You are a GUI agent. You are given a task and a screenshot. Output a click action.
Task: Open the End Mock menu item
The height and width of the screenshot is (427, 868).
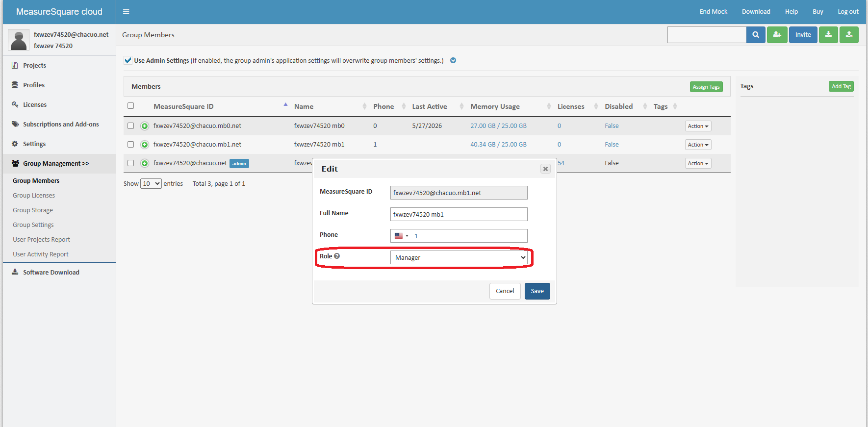713,12
